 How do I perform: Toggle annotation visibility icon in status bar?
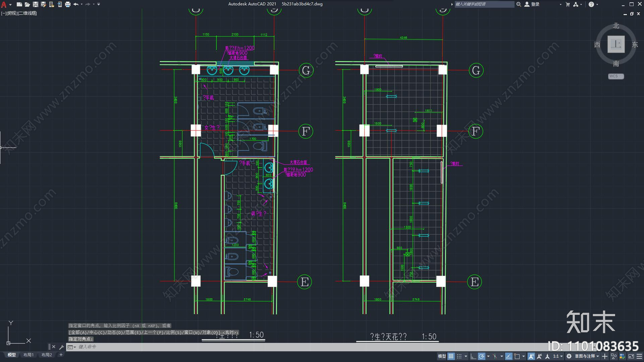(x=531, y=356)
